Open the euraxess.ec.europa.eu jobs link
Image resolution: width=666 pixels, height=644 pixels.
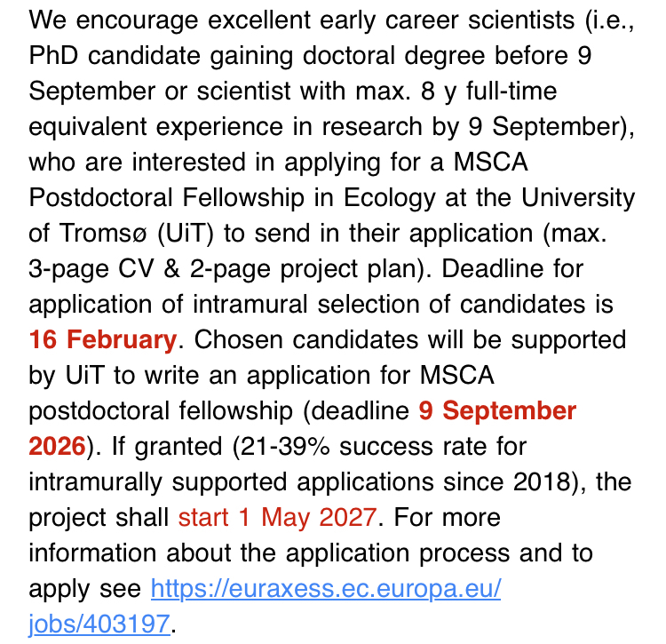326,589
